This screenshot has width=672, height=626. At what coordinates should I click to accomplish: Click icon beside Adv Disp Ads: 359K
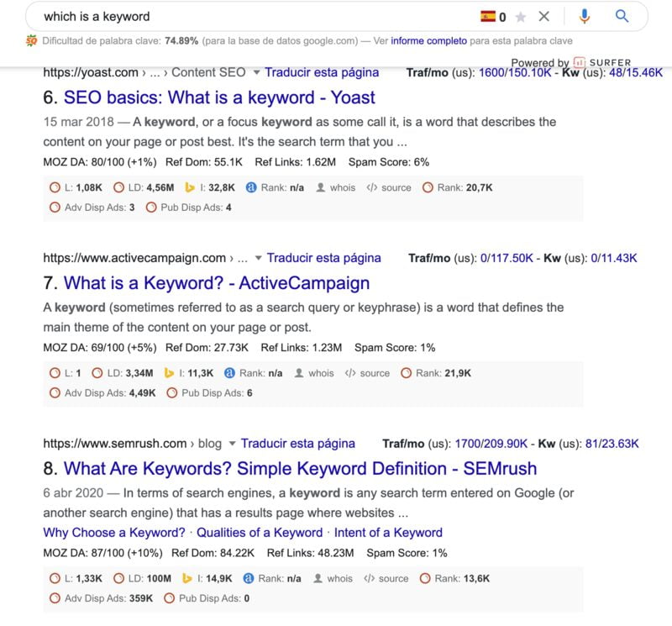tap(55, 598)
